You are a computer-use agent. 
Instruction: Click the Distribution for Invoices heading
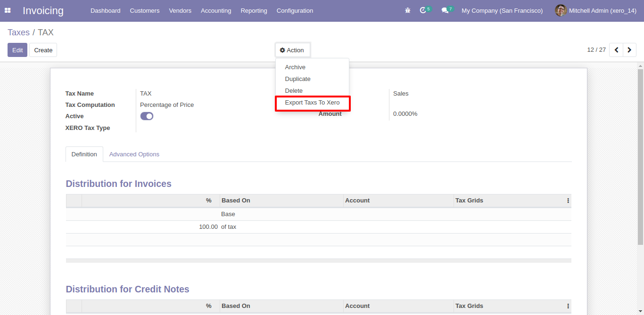[119, 184]
